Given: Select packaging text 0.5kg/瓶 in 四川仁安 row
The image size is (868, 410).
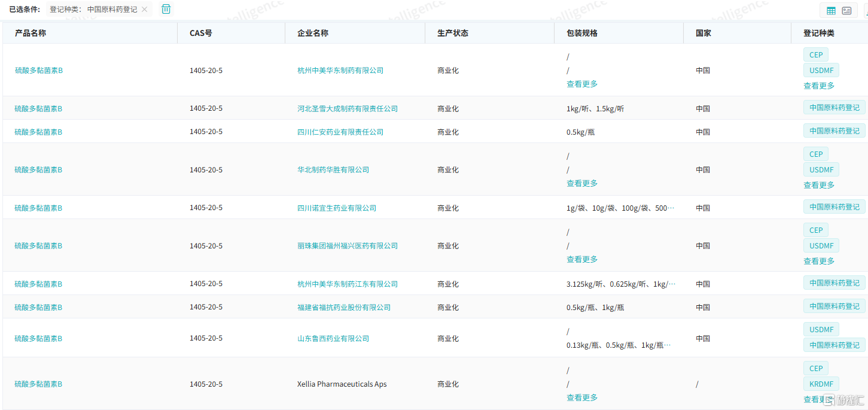Looking at the screenshot, I should 580,132.
